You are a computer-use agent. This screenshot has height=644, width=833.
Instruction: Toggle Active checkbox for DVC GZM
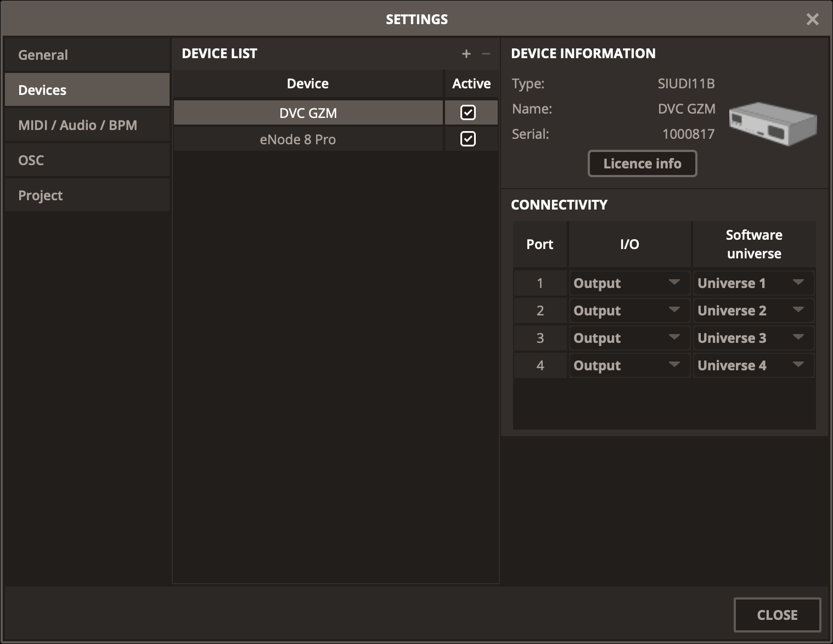(x=468, y=113)
